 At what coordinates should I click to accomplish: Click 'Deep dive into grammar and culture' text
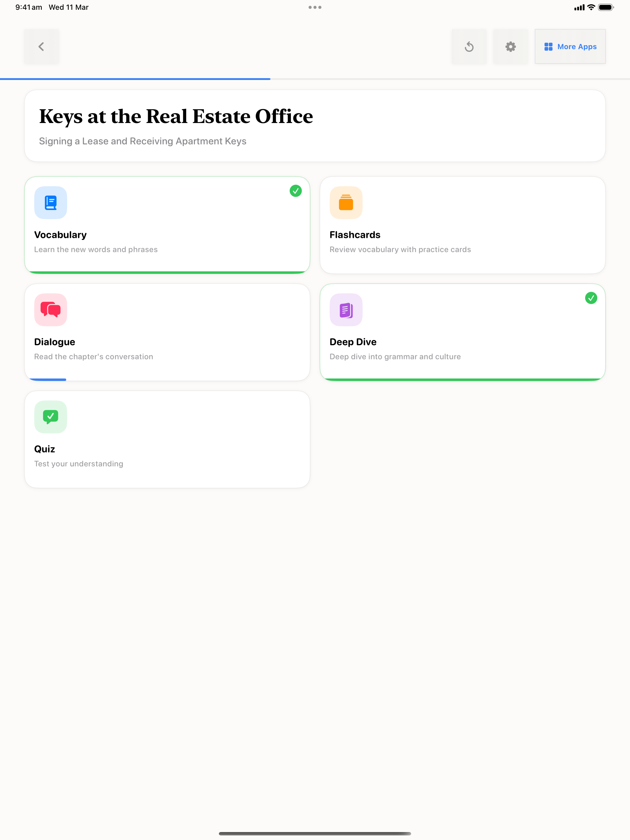pos(395,357)
